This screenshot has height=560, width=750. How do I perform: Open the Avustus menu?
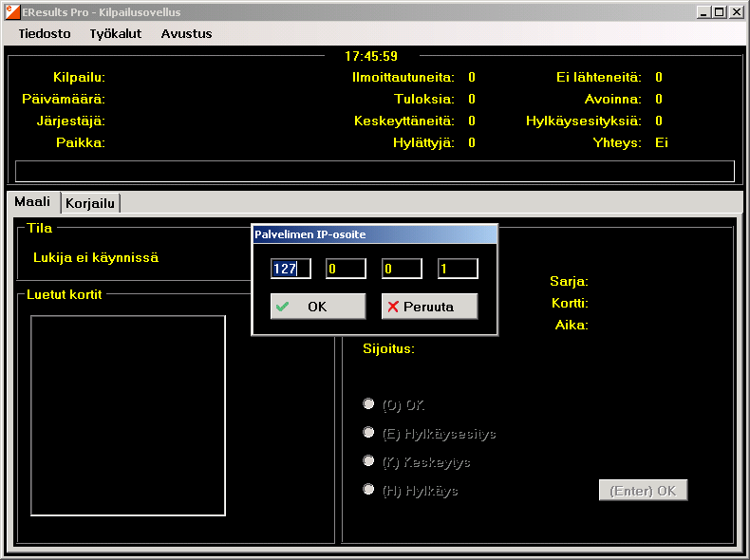click(186, 34)
